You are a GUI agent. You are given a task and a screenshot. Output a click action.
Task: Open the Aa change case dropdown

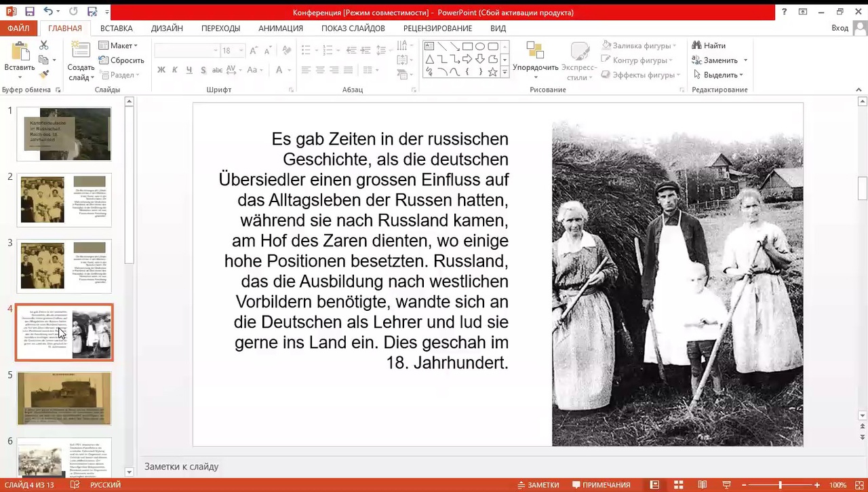point(255,70)
